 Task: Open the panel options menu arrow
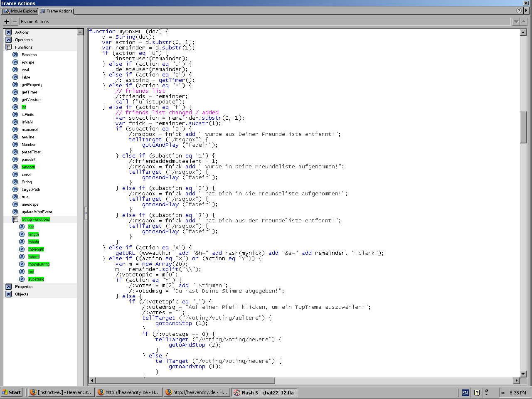(526, 11)
